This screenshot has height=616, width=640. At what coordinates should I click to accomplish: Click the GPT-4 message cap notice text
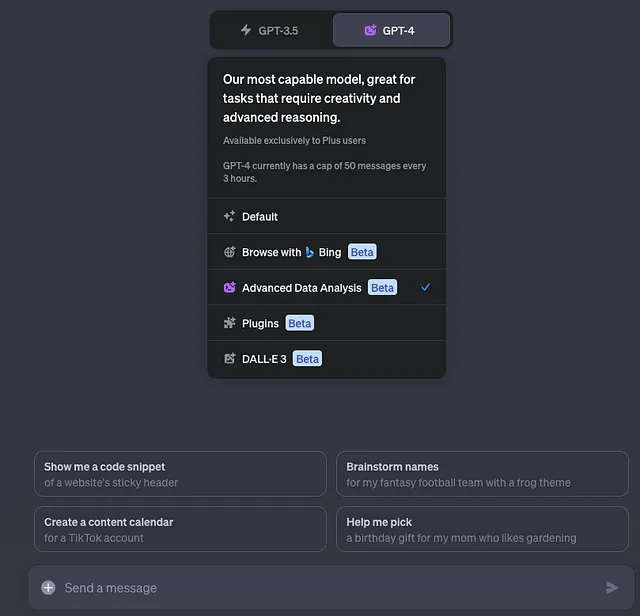[324, 172]
